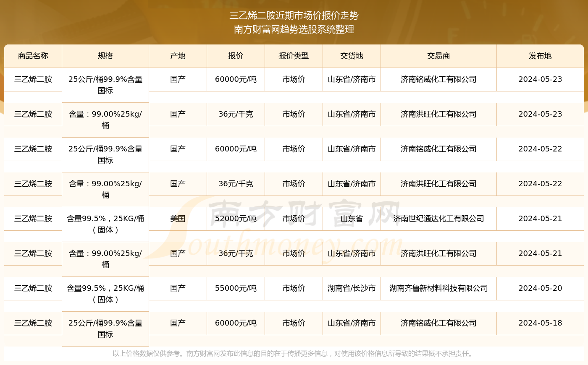Click the 52000元/吨 price cell
The height and width of the screenshot is (365, 588).
coord(236,219)
